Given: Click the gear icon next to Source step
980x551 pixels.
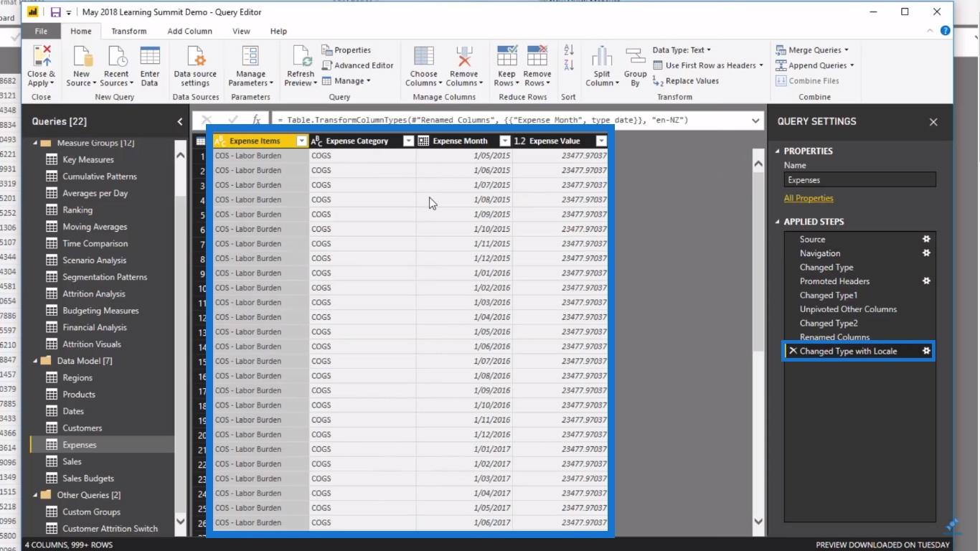Looking at the screenshot, I should click(926, 239).
